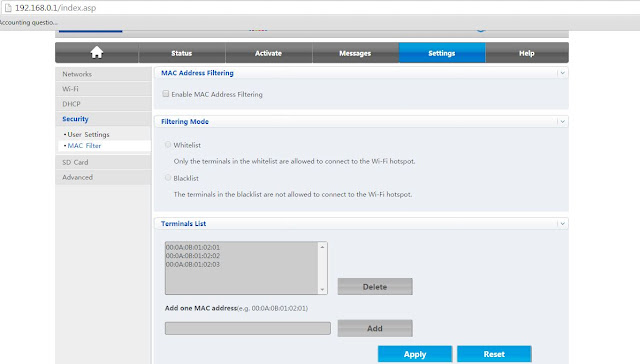Click the Delete button
This screenshot has width=640, height=364.
coord(375,286)
